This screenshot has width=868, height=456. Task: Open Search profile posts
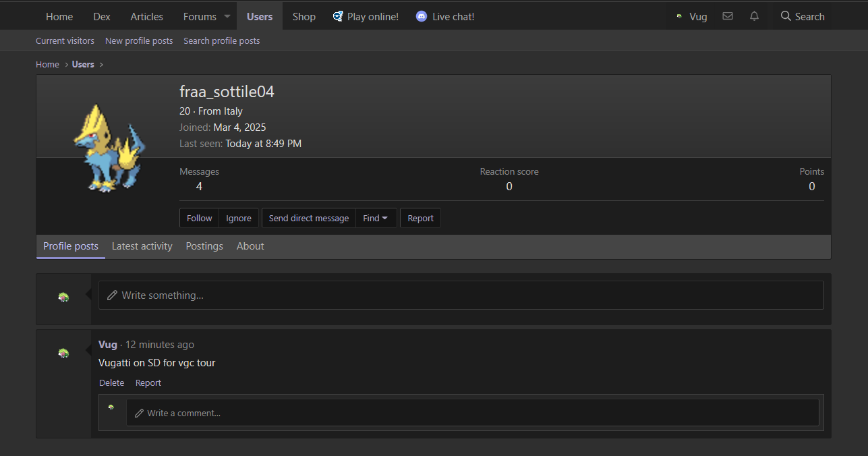click(x=221, y=40)
